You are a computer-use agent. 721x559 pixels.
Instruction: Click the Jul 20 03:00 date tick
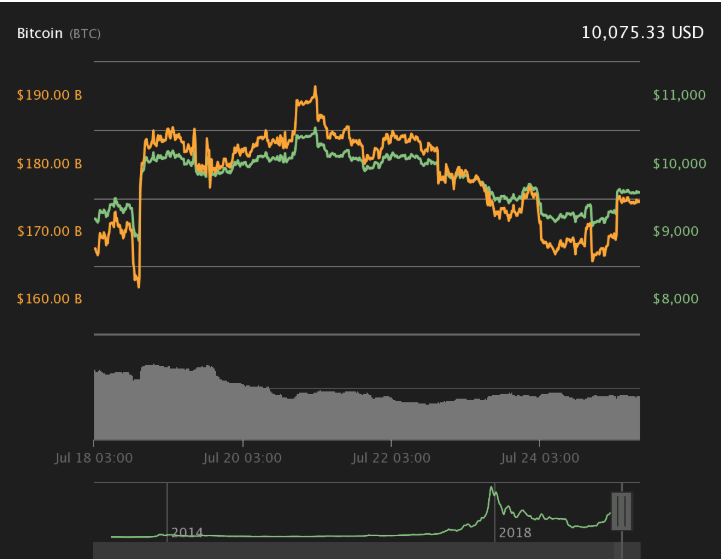(242, 458)
